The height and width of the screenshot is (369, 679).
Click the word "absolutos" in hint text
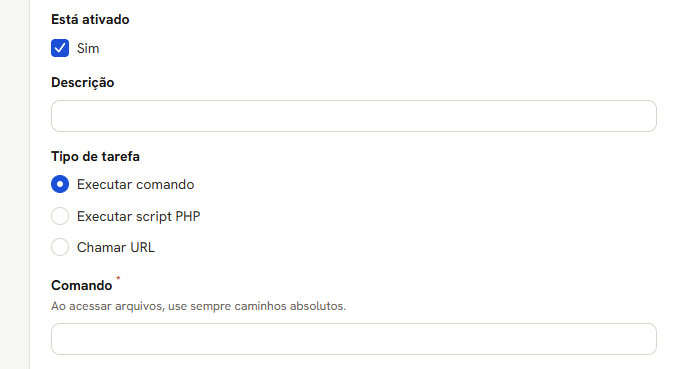tap(318, 306)
